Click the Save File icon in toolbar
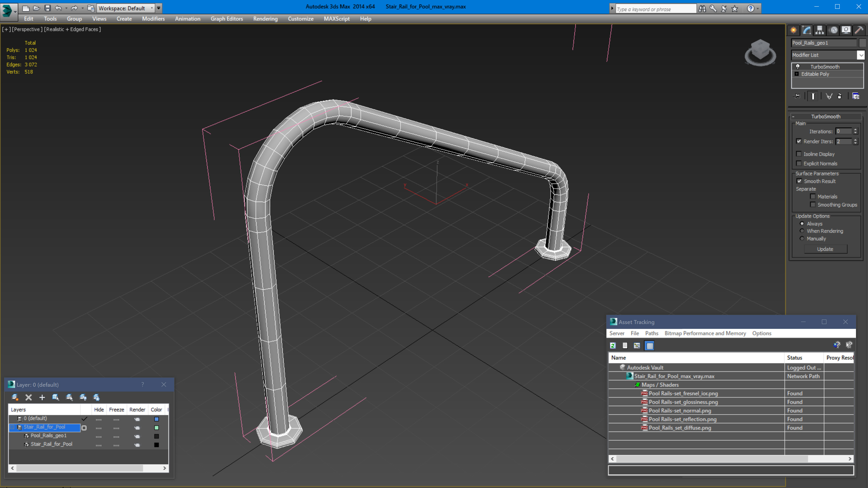Screen dimensions: 868x488 click(x=48, y=8)
